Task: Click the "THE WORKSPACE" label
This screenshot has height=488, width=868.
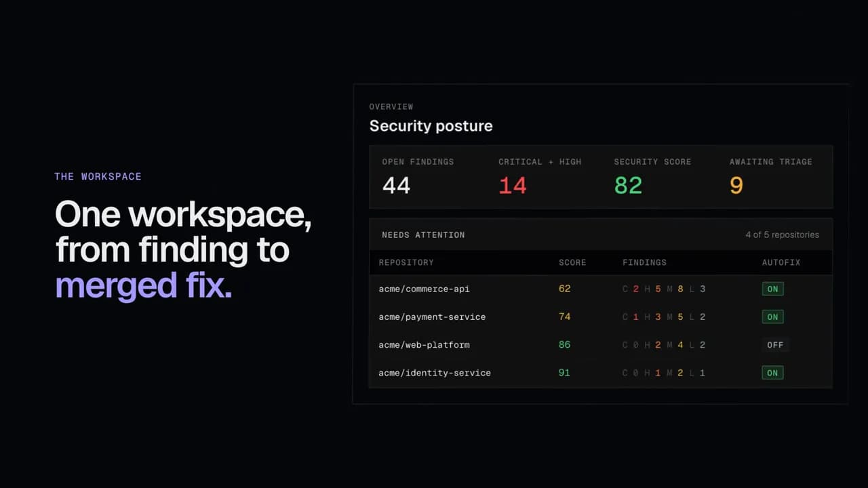Action: [98, 176]
